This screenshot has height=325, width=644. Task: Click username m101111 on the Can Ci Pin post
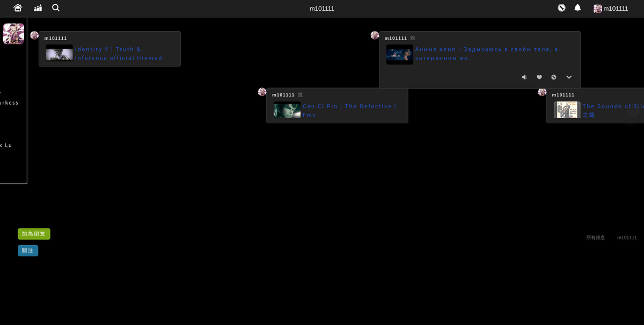pyautogui.click(x=283, y=95)
